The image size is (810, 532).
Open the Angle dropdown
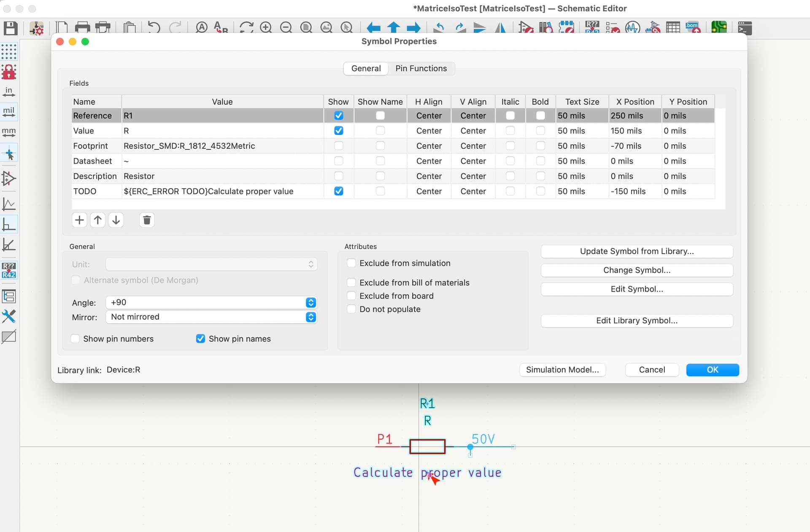click(310, 303)
